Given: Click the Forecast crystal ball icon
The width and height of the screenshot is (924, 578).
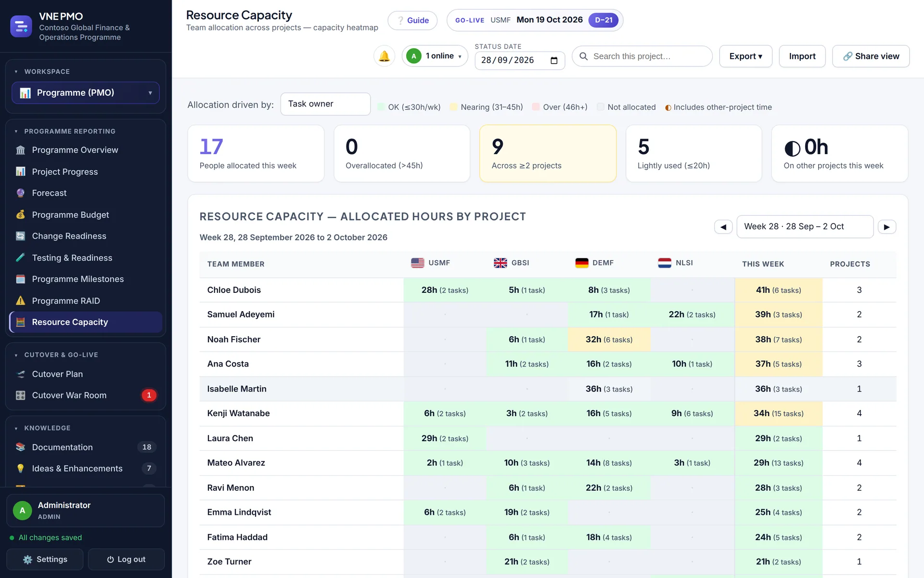Looking at the screenshot, I should coord(20,193).
